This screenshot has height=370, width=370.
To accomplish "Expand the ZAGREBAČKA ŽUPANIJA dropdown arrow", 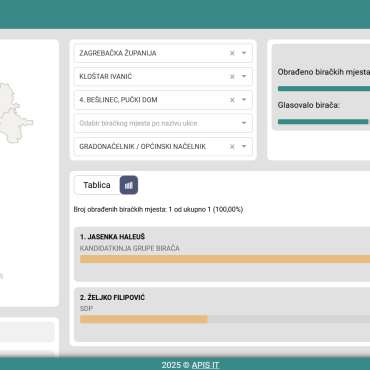I will coord(244,53).
